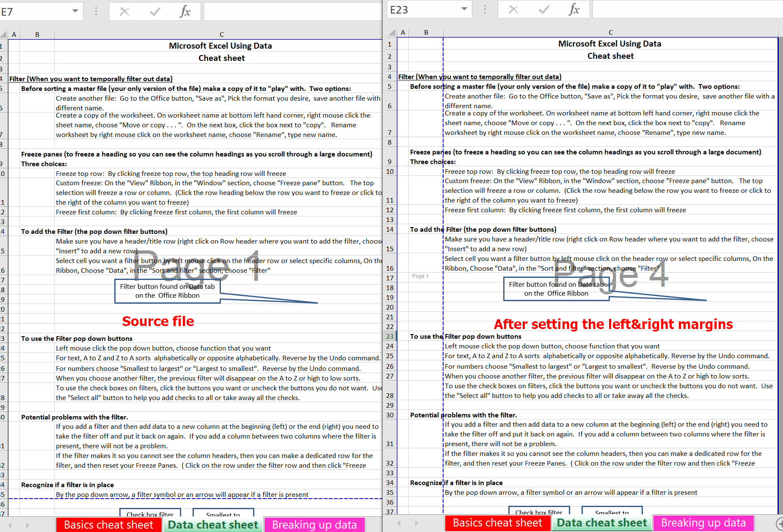Image resolution: width=783 pixels, height=532 pixels.
Task: Open Breaking up data tab in right window
Action: (703, 523)
